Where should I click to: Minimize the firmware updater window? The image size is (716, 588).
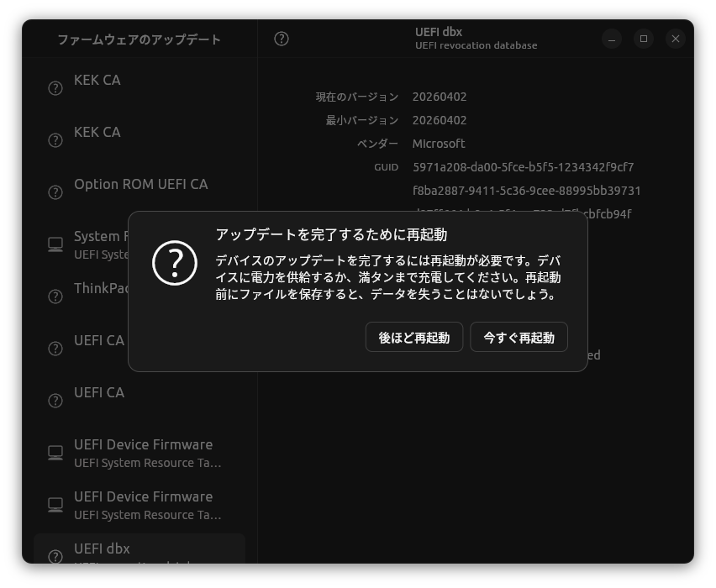coord(612,39)
